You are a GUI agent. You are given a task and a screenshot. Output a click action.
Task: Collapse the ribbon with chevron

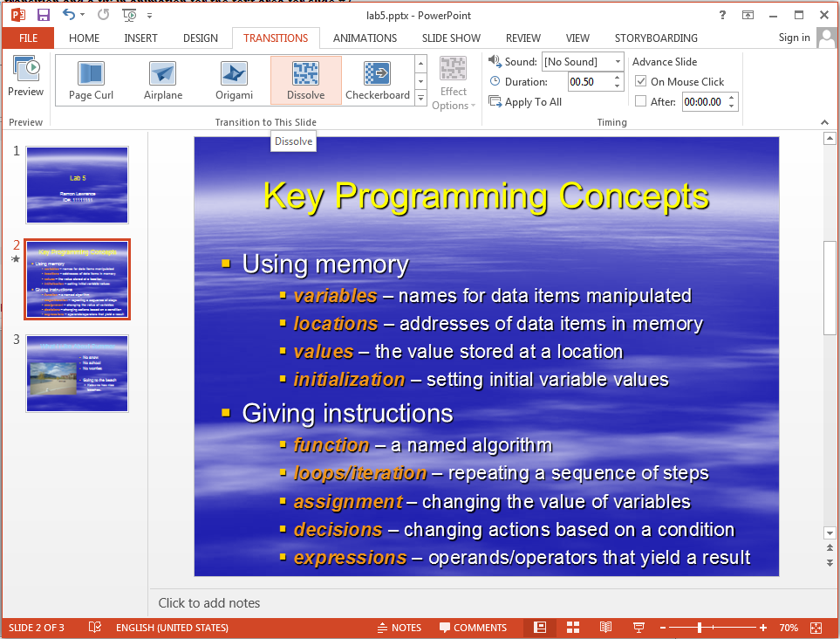coord(824,122)
